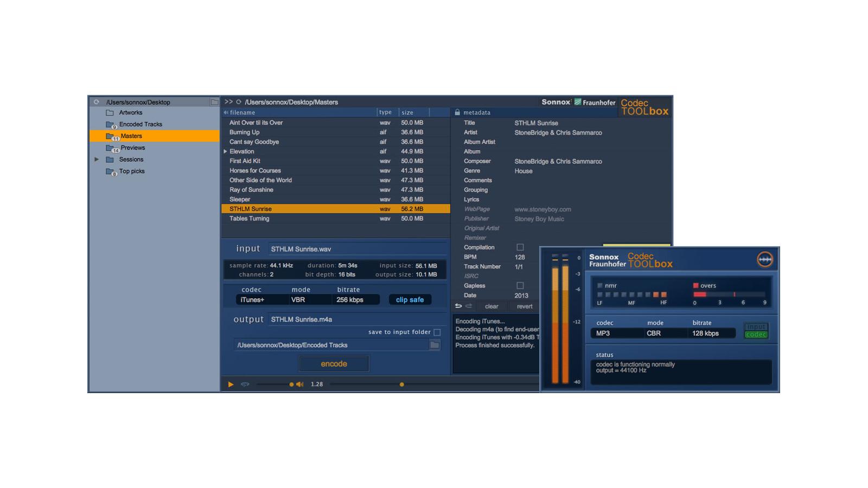Click the encode button
This screenshot has width=868, height=488.
click(x=334, y=364)
